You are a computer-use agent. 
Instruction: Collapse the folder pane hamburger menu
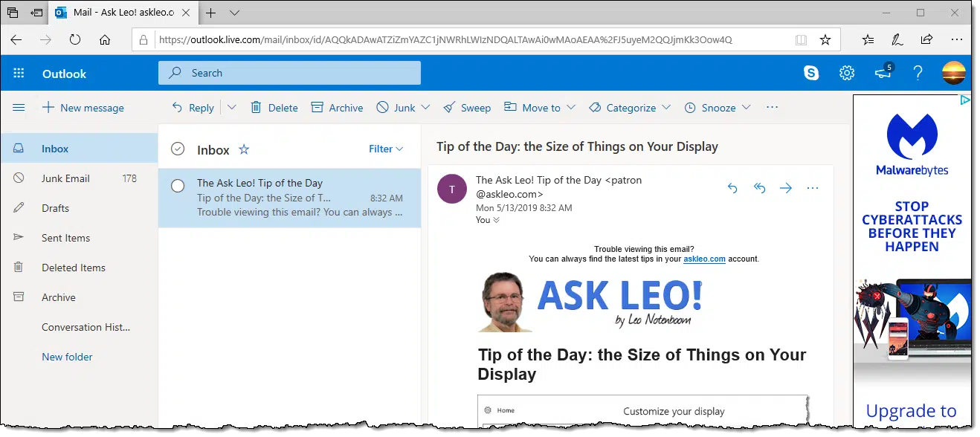[19, 108]
